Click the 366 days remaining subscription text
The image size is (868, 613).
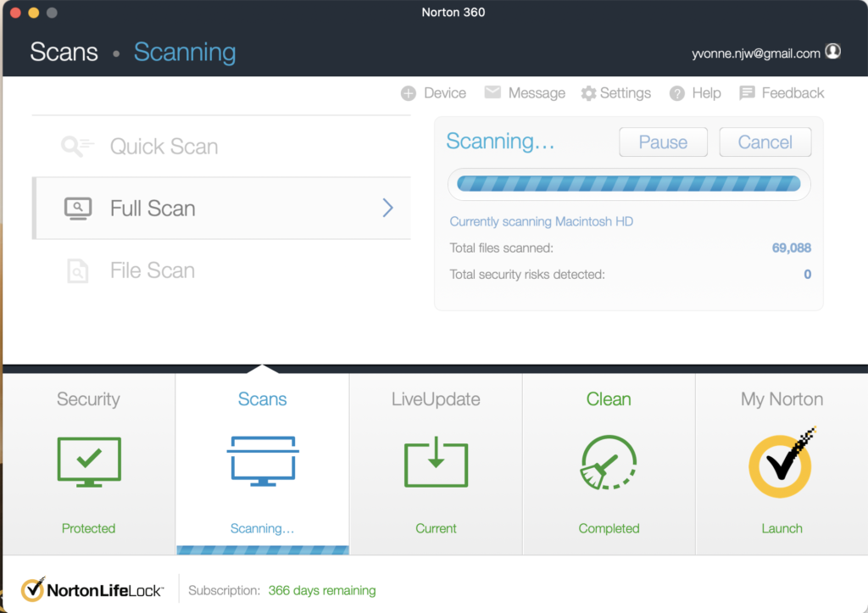[x=321, y=590]
